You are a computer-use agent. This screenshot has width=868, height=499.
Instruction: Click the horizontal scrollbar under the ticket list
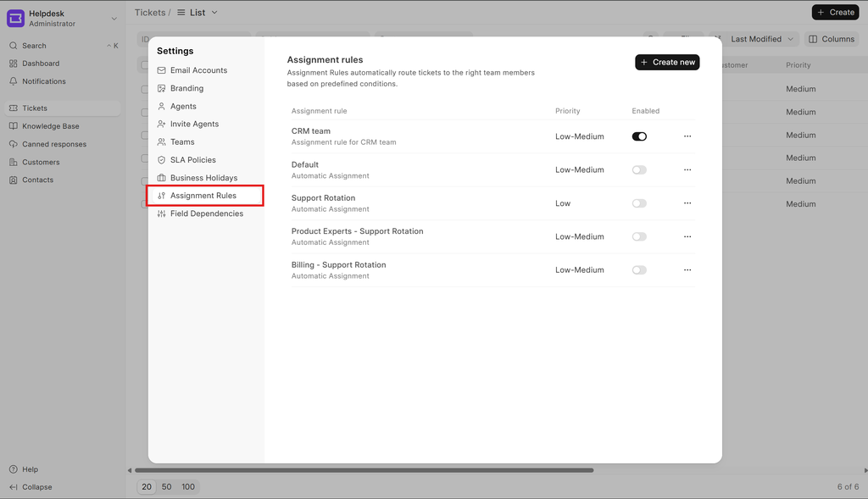364,470
